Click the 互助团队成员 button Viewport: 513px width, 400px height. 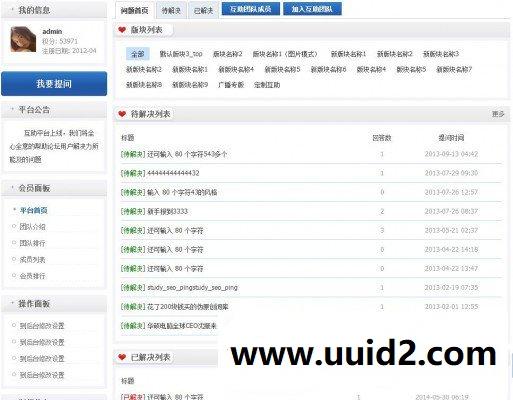tap(251, 9)
